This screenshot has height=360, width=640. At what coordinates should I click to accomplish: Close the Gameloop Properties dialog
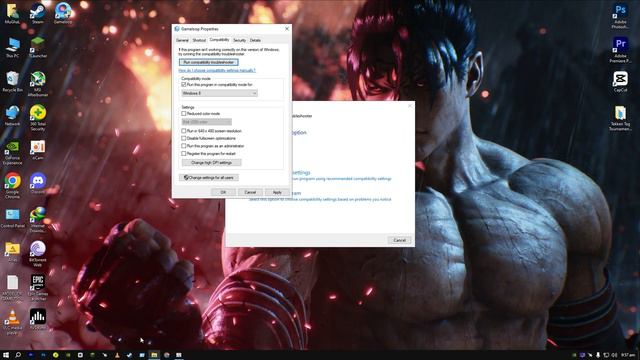coord(287,29)
